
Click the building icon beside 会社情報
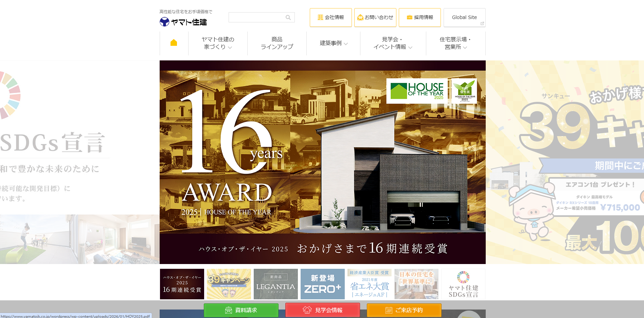[320, 17]
